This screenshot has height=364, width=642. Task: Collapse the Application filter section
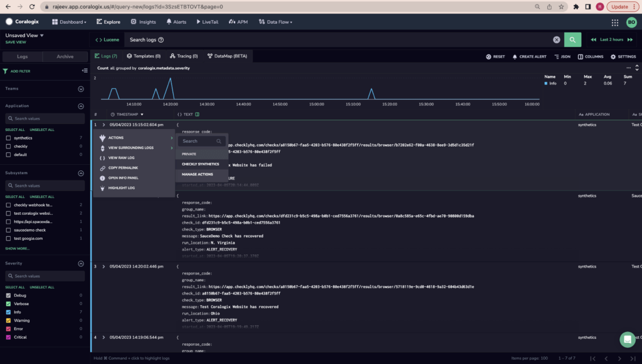pyautogui.click(x=81, y=106)
